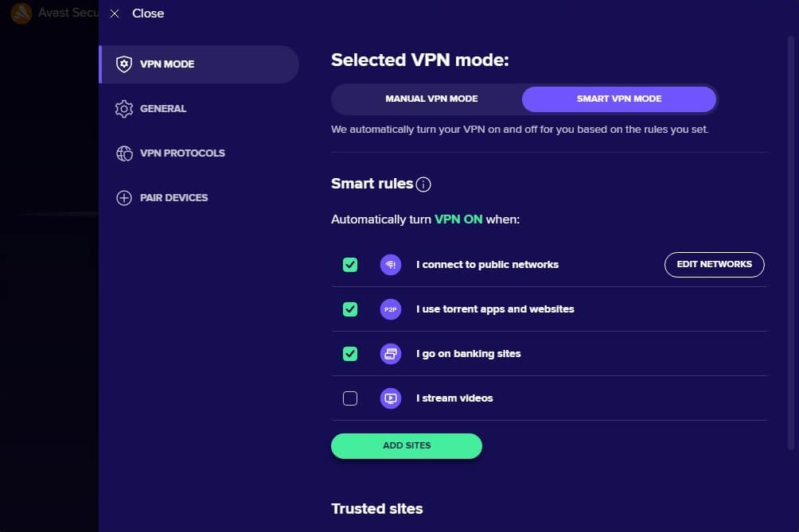Select the Pair Devices plus icon
The width and height of the screenshot is (799, 532).
125,197
